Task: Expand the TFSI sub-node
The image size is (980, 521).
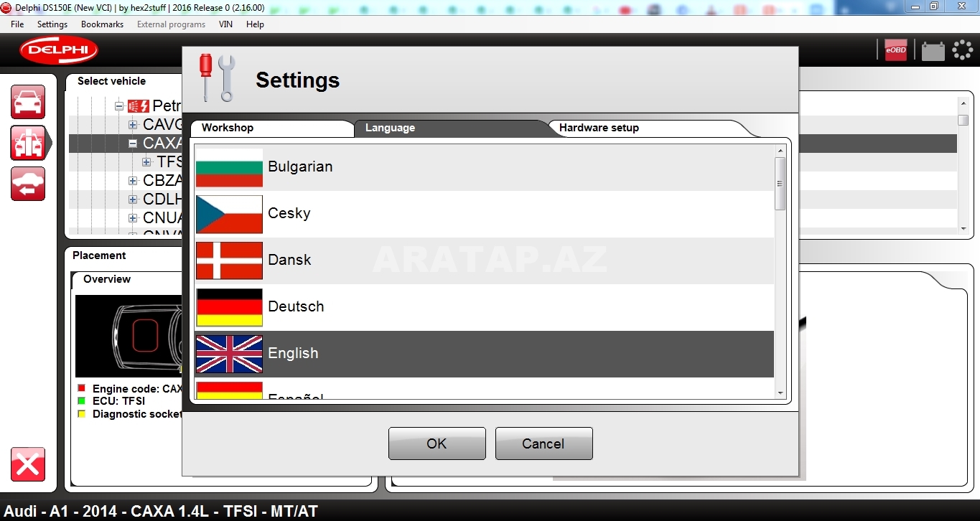Action: point(147,162)
